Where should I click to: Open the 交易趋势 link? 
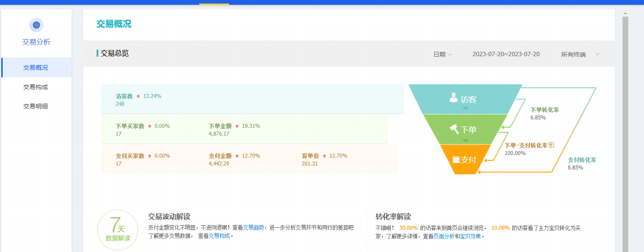[x=254, y=227]
